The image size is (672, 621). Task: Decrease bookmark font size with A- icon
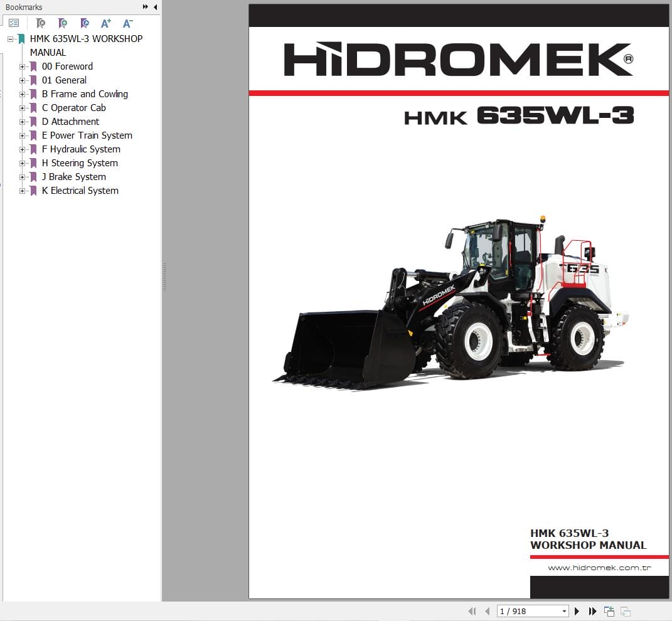tap(128, 23)
